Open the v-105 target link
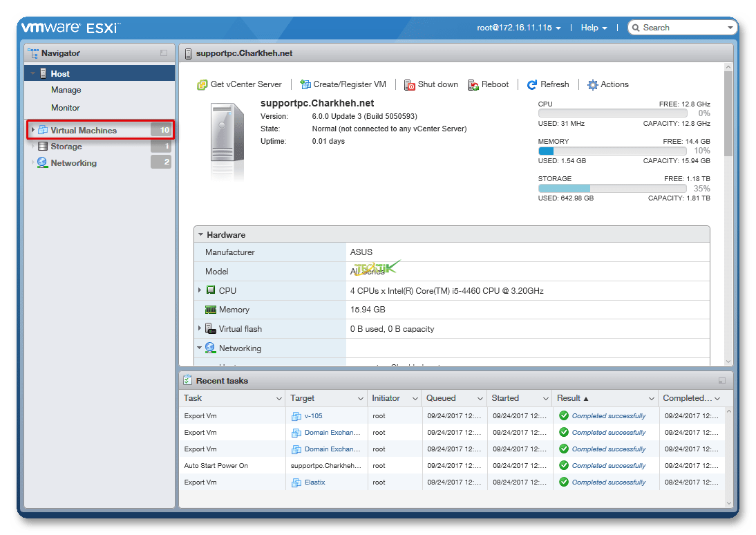The image size is (756, 535). pos(314,416)
